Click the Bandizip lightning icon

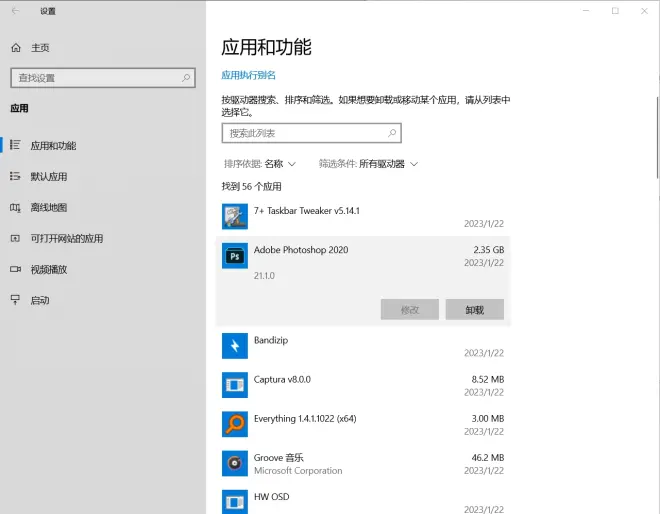click(235, 346)
